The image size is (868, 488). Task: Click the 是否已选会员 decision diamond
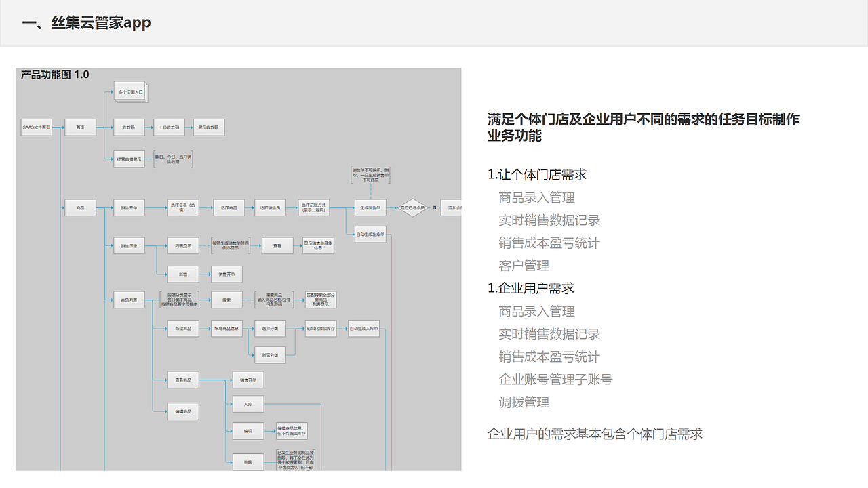pos(412,208)
